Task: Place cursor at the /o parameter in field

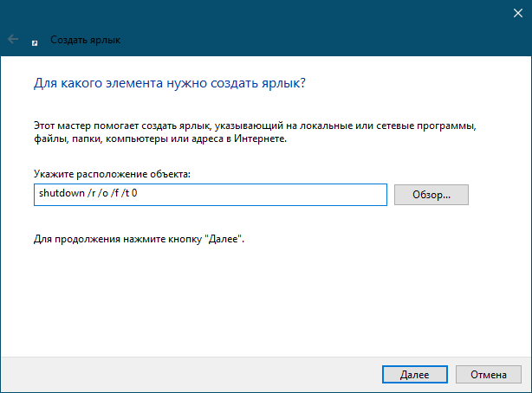Action: pyautogui.click(x=103, y=193)
